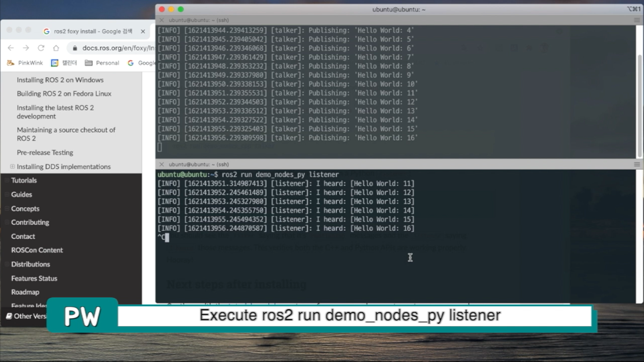The image size is (644, 362).
Task: Close the 'ros2 foxy install' browser tab
Action: point(143,31)
